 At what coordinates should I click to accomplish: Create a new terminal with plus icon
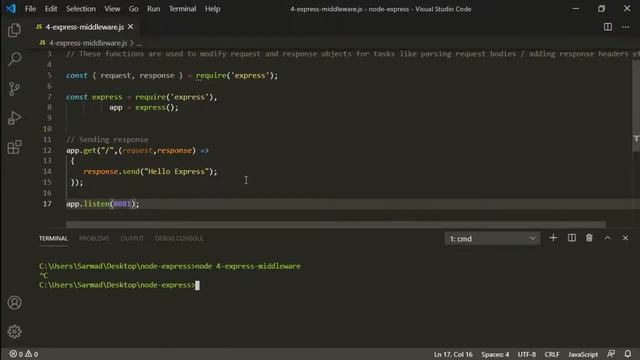553,238
